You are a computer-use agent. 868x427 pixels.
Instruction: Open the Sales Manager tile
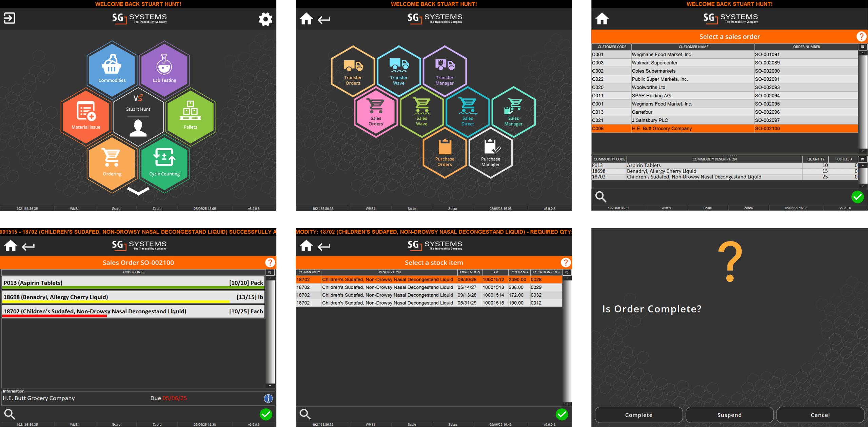[513, 112]
